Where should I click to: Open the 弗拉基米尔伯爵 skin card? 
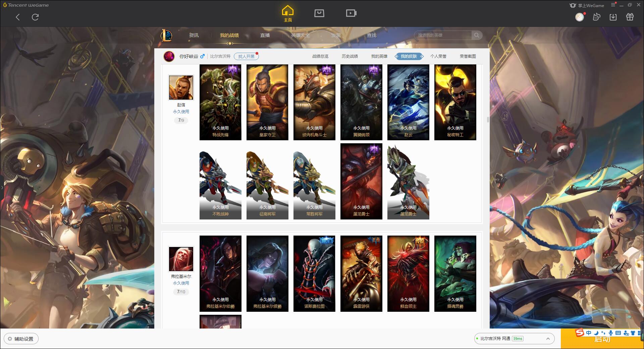220,273
